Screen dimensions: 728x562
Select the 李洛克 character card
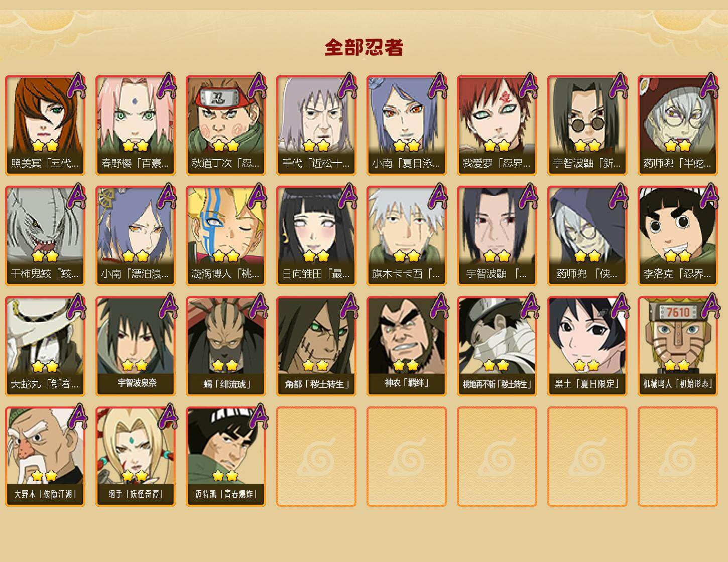[x=678, y=236]
